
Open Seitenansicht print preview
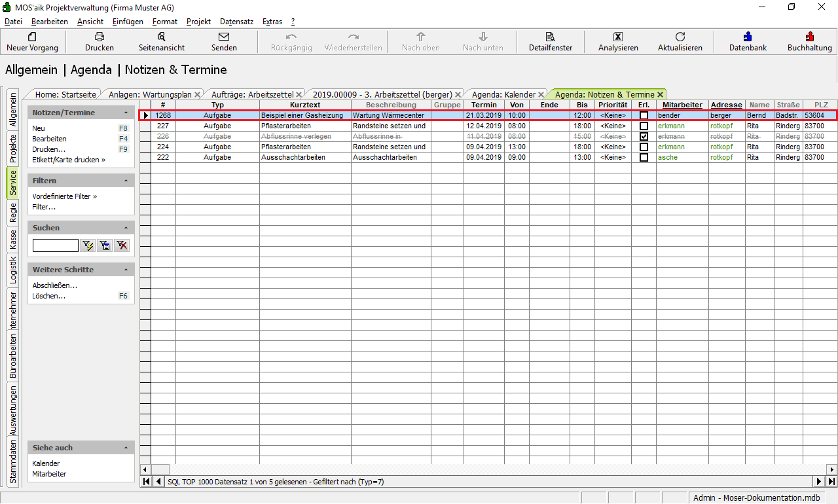point(161,37)
